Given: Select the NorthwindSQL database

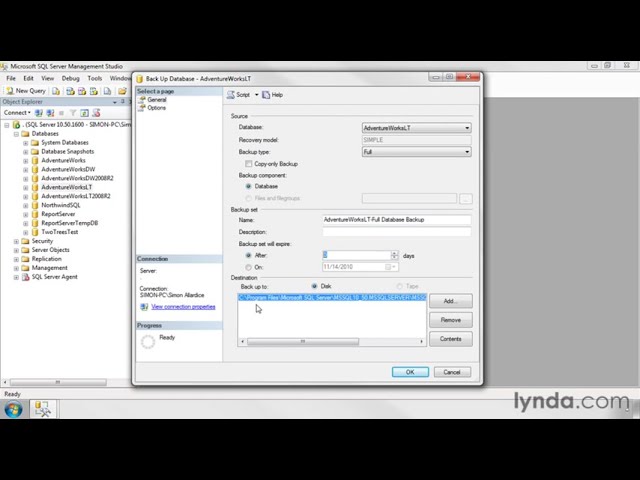Looking at the screenshot, I should coord(61,205).
